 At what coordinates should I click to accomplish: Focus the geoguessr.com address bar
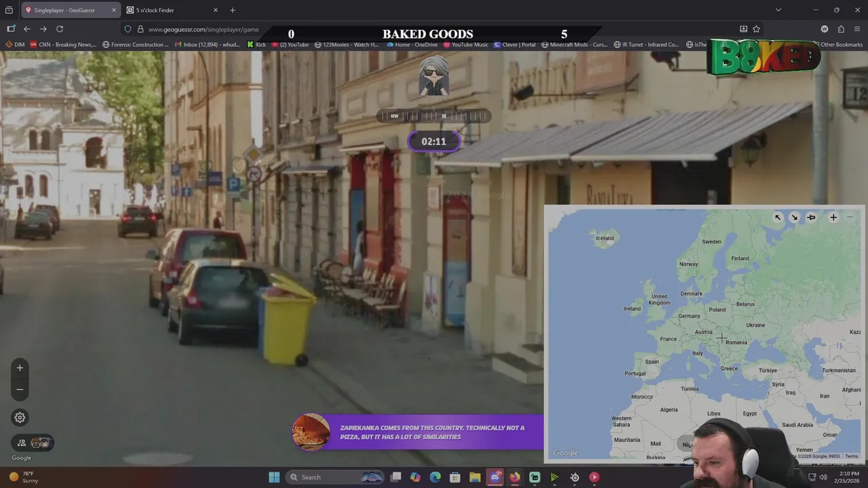pyautogui.click(x=203, y=29)
